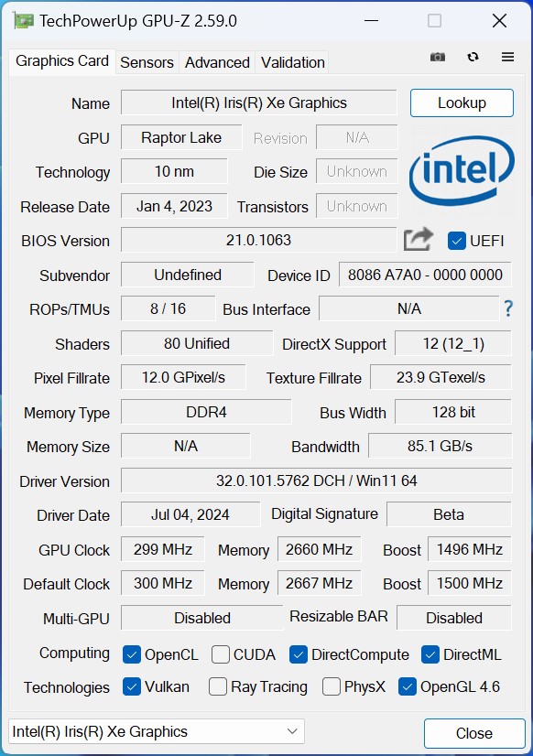The height and width of the screenshot is (756, 533).
Task: Toggle the OpenCL checkbox
Action: pos(132,654)
